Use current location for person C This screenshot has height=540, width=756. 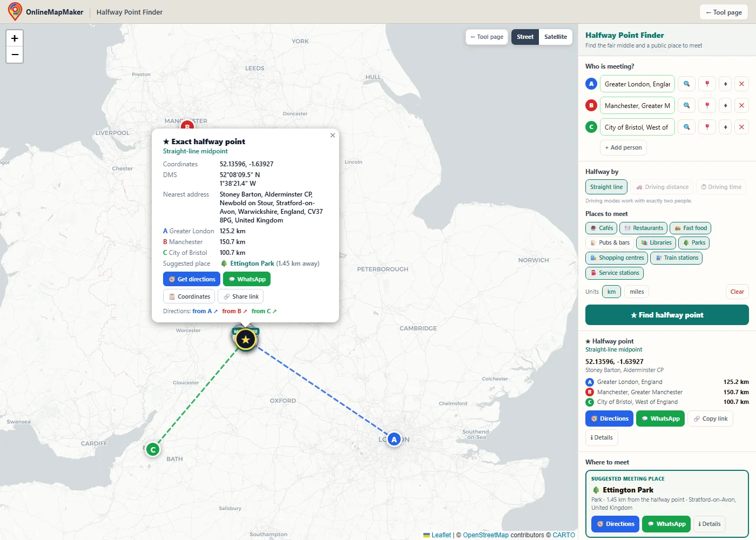pos(725,127)
